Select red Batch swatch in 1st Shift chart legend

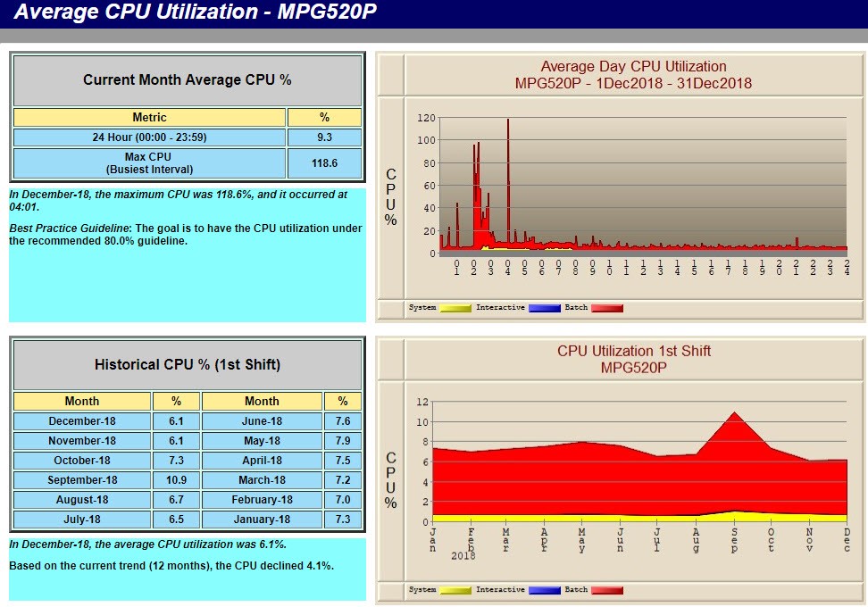607,590
